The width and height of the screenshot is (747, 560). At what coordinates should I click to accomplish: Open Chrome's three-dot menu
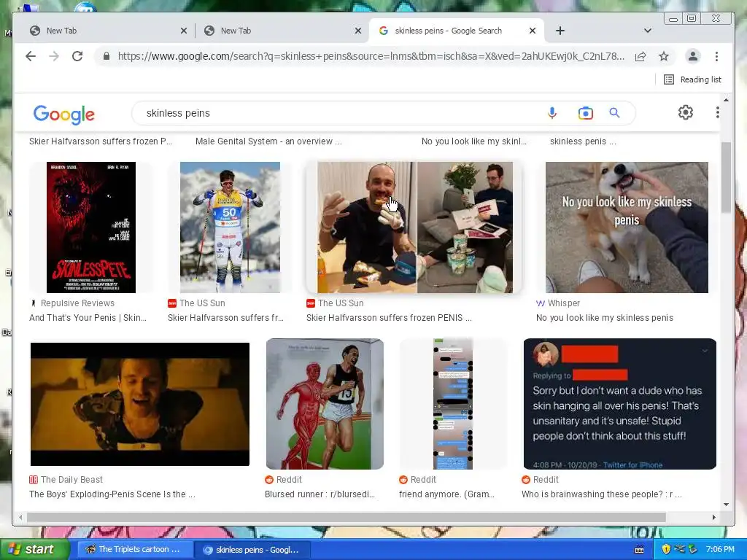[716, 56]
